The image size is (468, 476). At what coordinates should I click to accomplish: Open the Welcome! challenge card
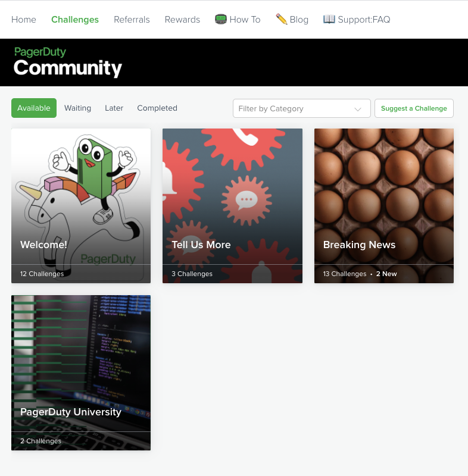pos(81,205)
